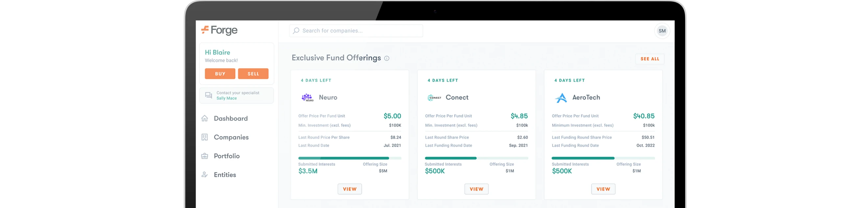
Task: Click the Jul. 2021 last round date
Action: (x=392, y=146)
